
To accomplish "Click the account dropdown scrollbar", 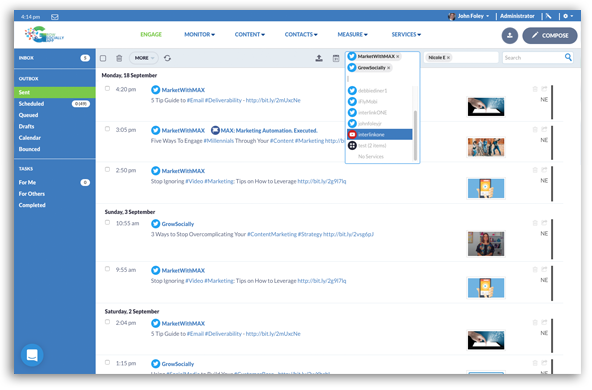I will tap(415, 135).
